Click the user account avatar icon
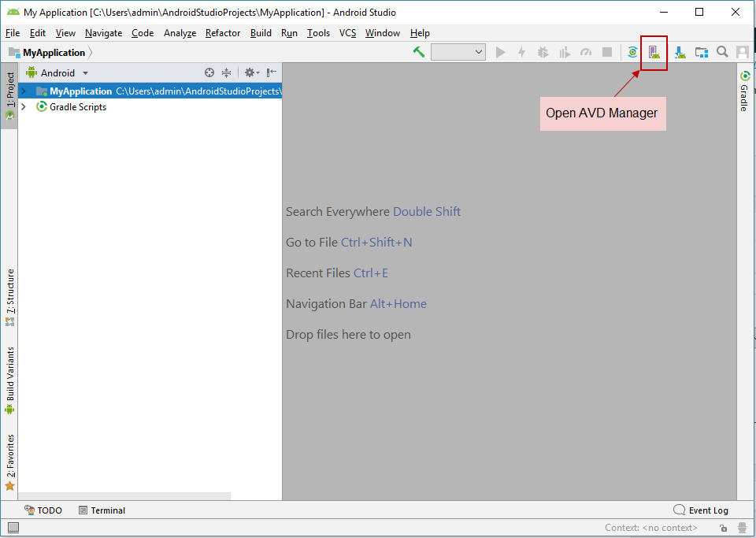 click(743, 52)
